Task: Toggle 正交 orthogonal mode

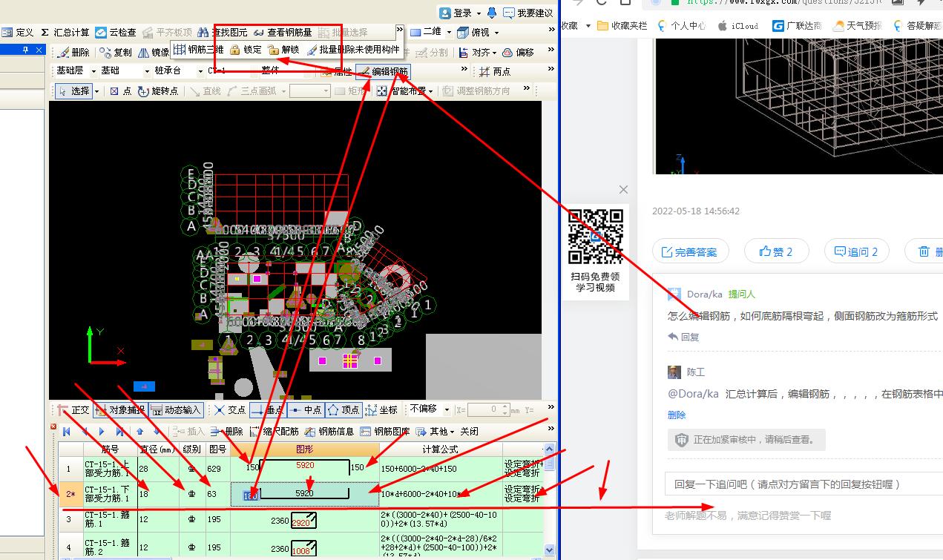Action: coord(73,410)
